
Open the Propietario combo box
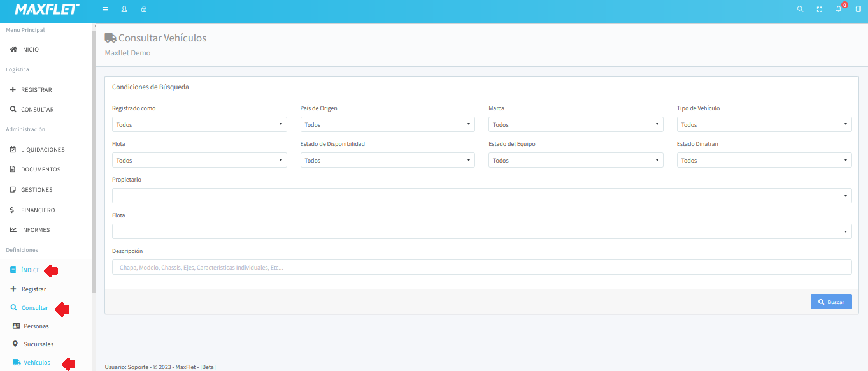(481, 196)
